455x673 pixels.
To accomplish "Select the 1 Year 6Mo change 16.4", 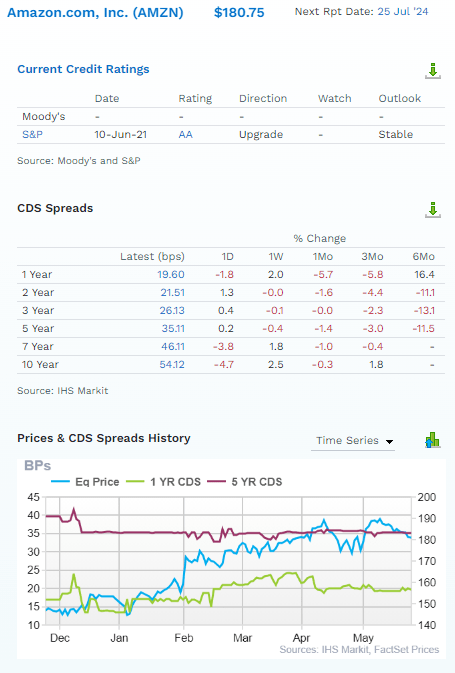I will click(x=425, y=274).
